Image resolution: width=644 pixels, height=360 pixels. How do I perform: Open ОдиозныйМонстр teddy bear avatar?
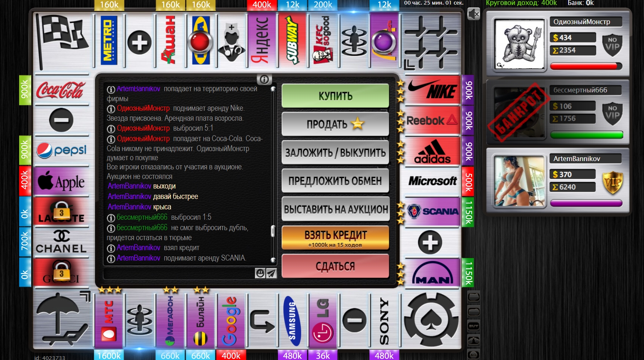tap(520, 44)
